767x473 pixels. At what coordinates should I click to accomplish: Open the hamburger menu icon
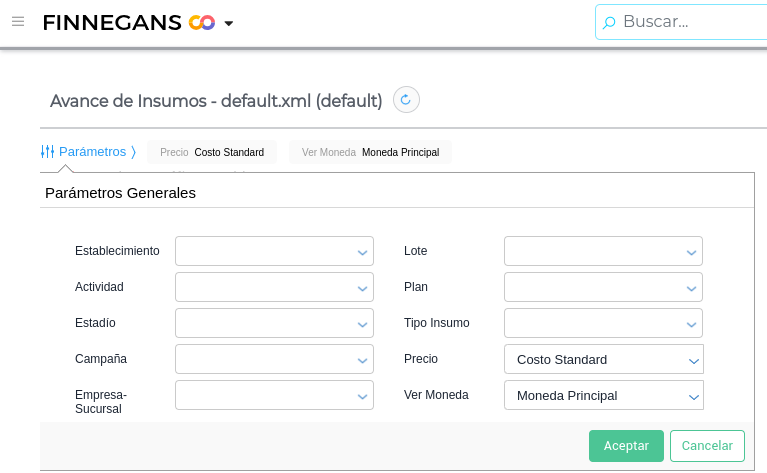click(x=17, y=21)
